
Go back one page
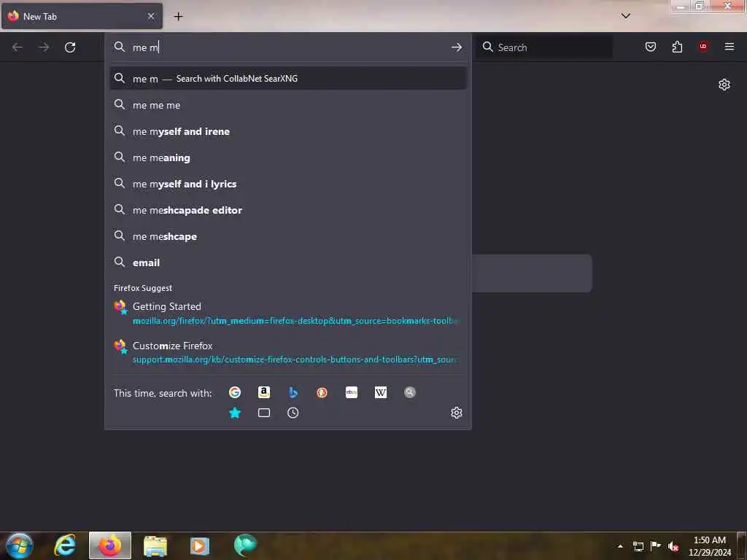click(18, 47)
